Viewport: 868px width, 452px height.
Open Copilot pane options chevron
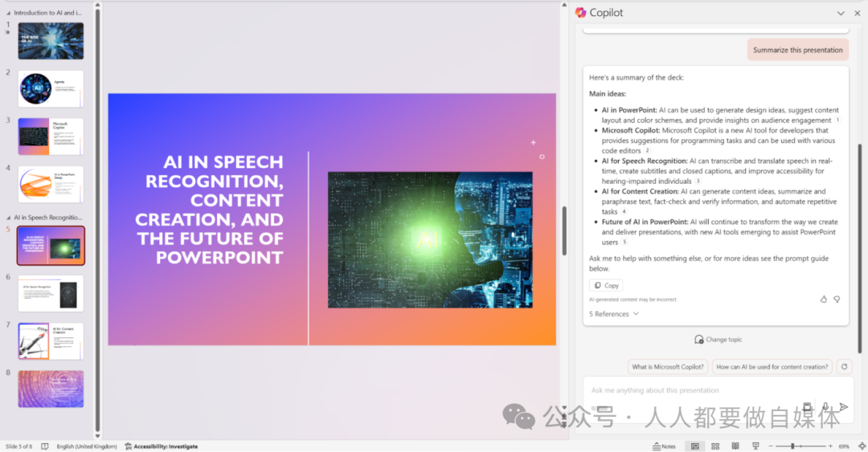[x=841, y=13]
